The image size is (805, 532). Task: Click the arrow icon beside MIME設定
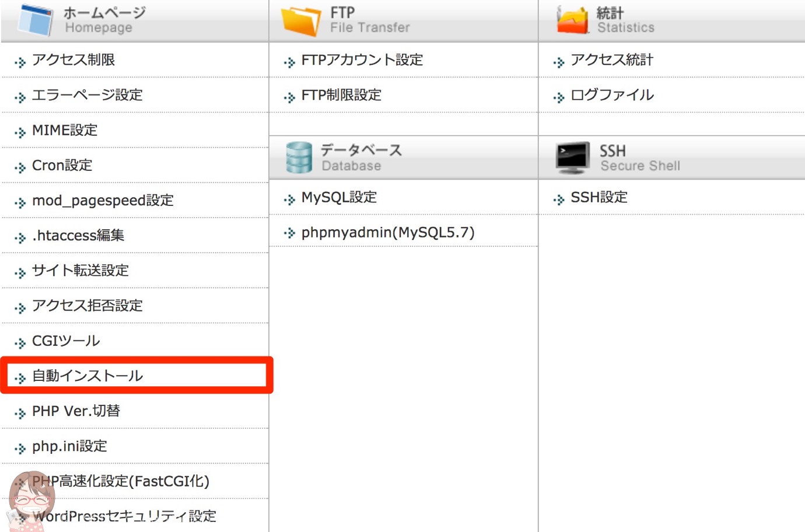[20, 132]
